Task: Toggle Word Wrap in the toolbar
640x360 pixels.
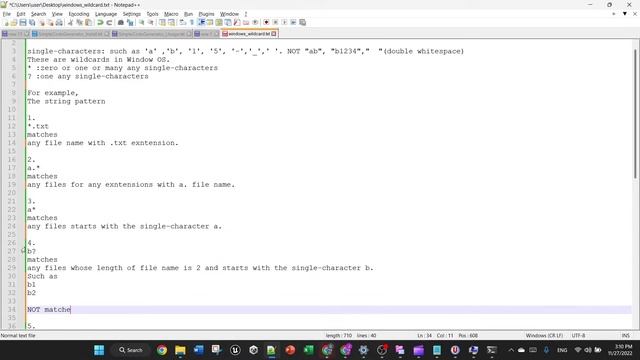Action: tap(183, 22)
